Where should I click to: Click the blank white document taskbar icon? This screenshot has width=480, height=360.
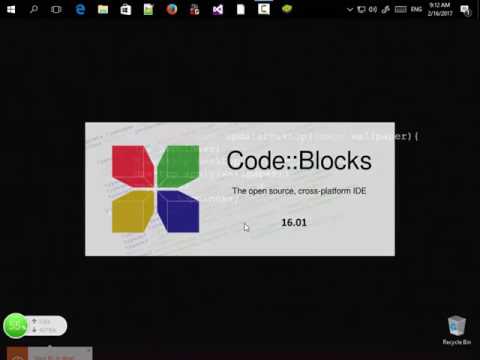coord(241,9)
